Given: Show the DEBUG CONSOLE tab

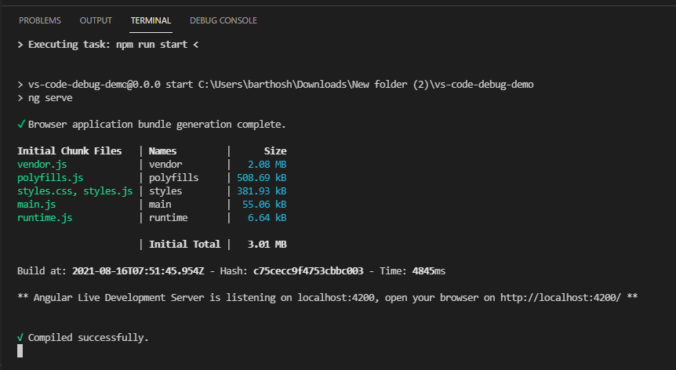Looking at the screenshot, I should pos(223,21).
